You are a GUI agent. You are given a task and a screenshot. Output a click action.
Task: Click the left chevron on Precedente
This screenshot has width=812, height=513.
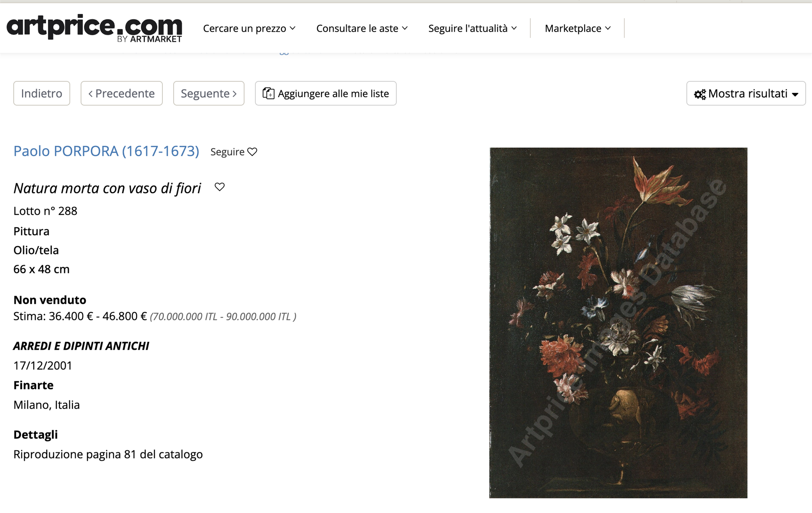click(91, 94)
